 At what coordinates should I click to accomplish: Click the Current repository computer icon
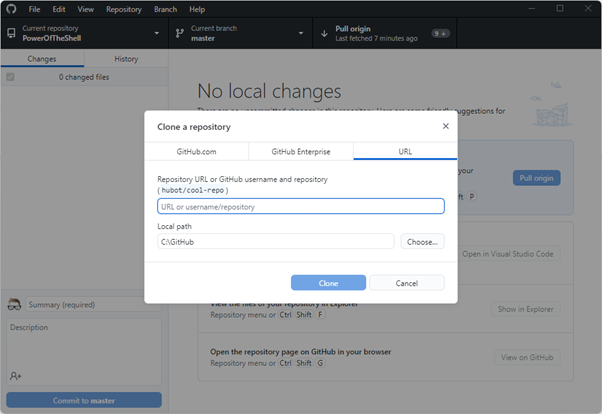pos(12,33)
